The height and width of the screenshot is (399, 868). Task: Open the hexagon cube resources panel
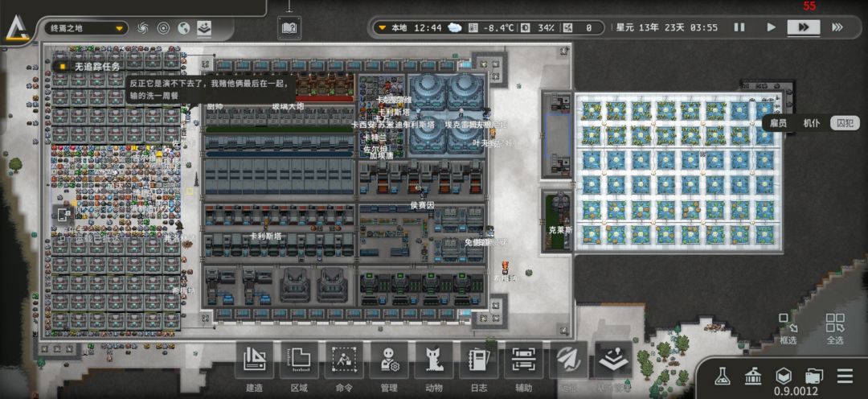[783, 376]
